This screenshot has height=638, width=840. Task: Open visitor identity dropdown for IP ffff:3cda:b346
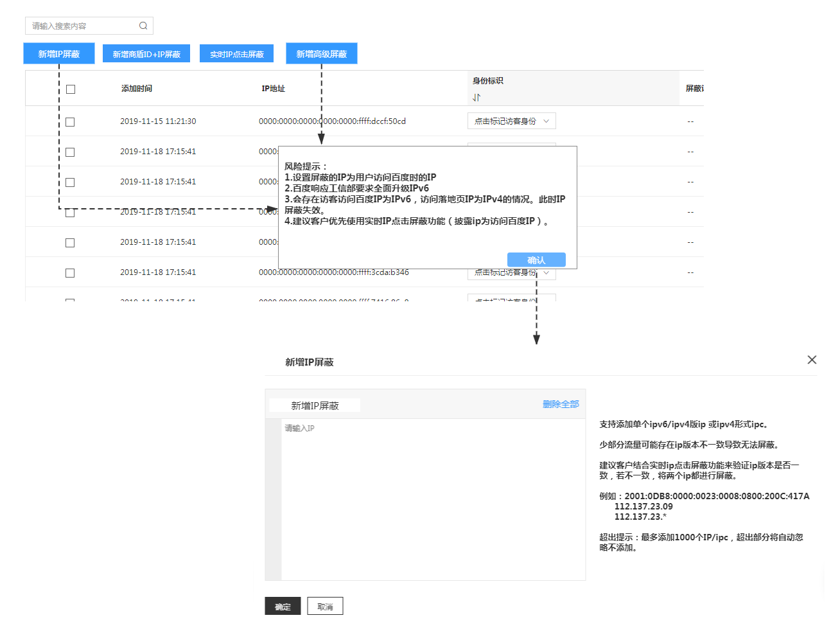pos(512,272)
